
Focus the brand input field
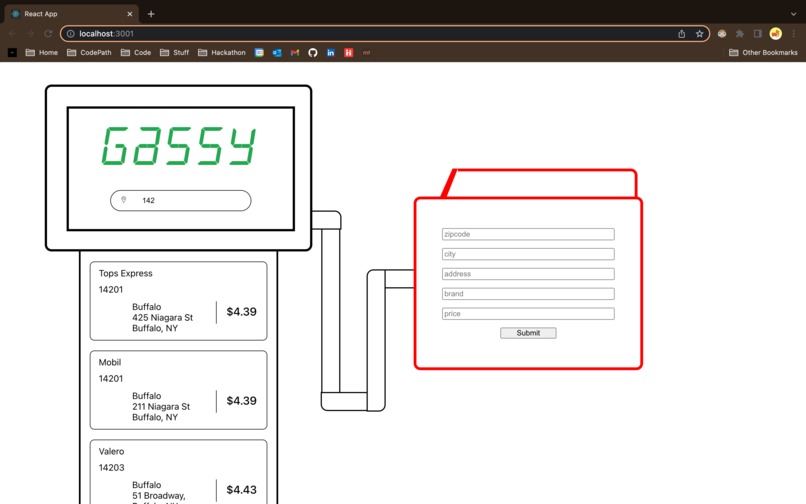click(528, 294)
